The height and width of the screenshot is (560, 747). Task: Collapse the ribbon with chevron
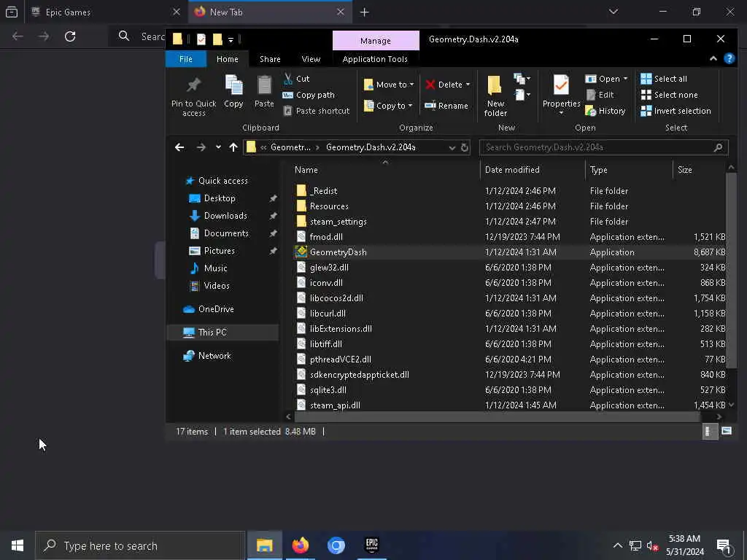[713, 58]
